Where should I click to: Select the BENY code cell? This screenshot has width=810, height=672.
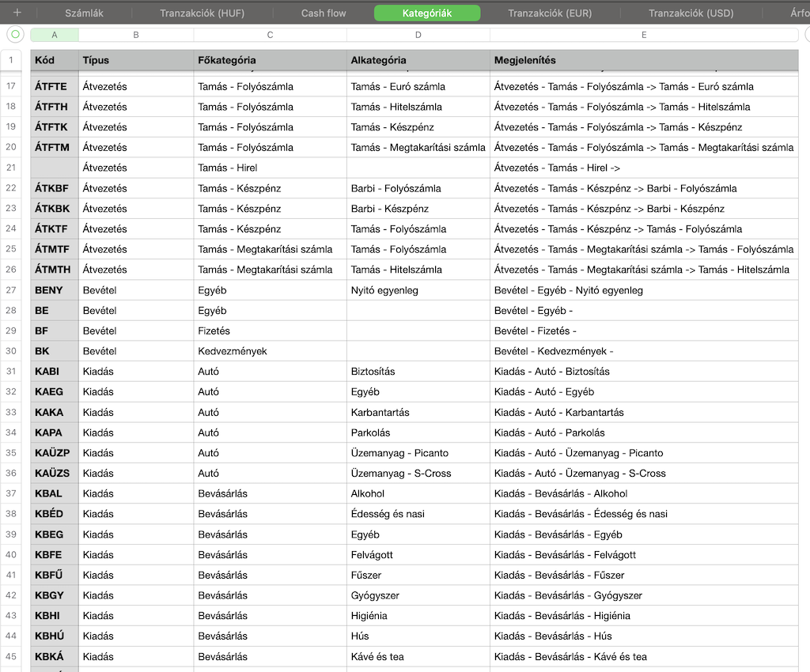point(55,290)
